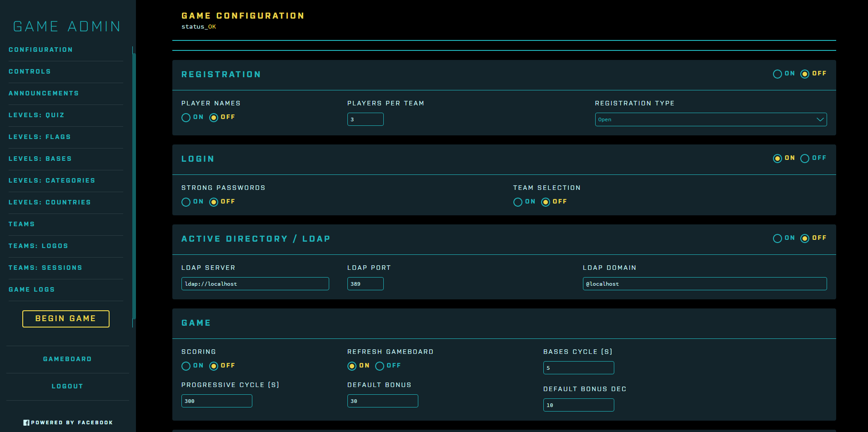This screenshot has width=868, height=432.
Task: Go to Announcements page
Action: [x=44, y=94]
